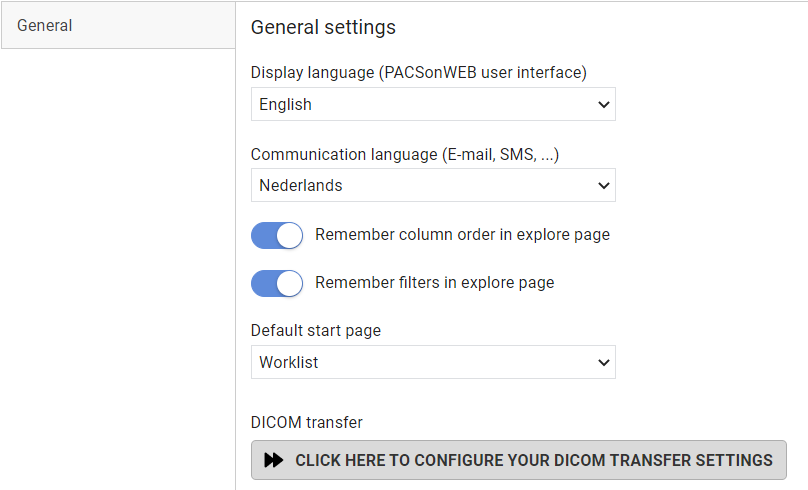Click the 'Default start page' label
Image resolution: width=808 pixels, height=490 pixels.
tap(316, 331)
